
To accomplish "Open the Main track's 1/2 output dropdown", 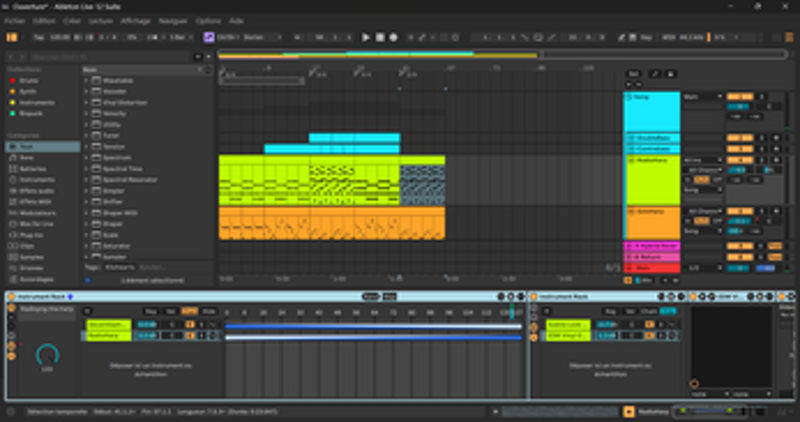I will (703, 268).
